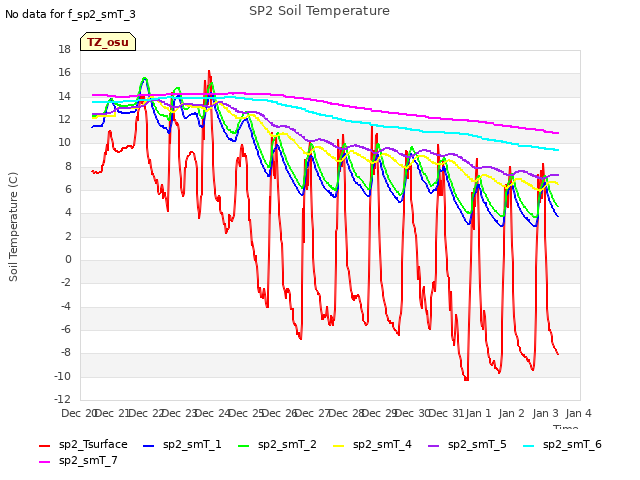Screen dimensions: 640x480
Task: Toggle the sp2_smT_6 legend entry
Action: click(562, 444)
